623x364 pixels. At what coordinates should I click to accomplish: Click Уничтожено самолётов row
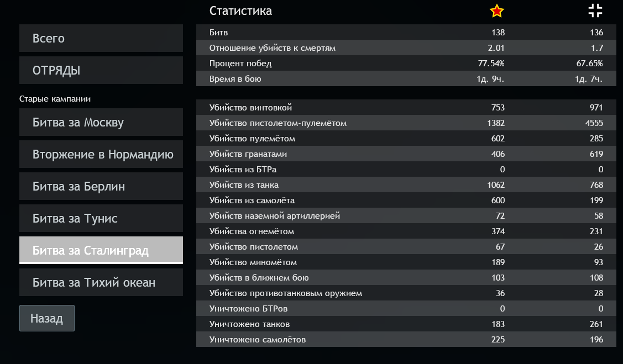(x=406, y=340)
